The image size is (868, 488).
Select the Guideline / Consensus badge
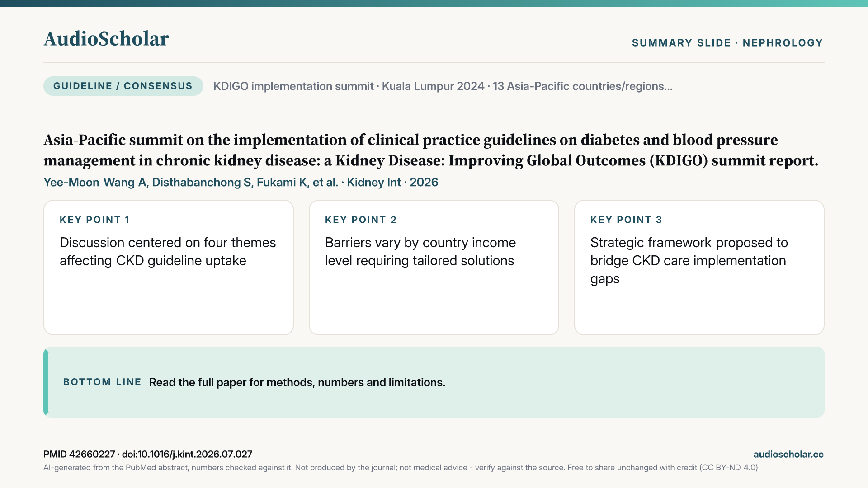pos(123,86)
